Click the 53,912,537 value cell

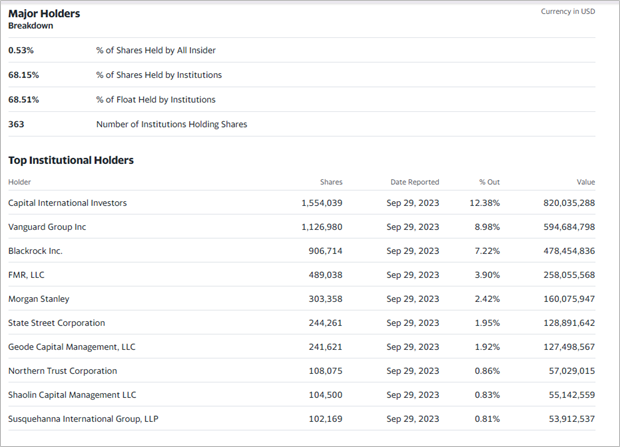[572, 419]
